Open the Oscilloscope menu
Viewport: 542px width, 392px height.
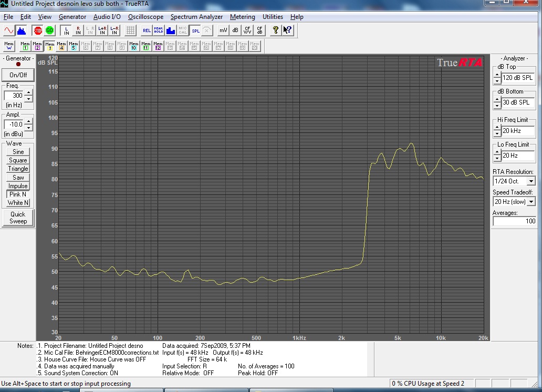(145, 17)
